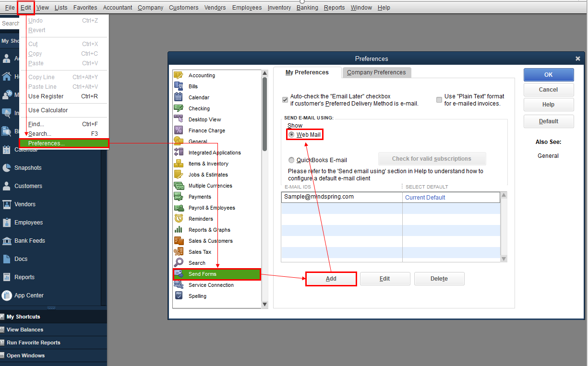Viewport: 588px width, 366px height.
Task: Select the Sales Tax preference icon
Action: [179, 252]
